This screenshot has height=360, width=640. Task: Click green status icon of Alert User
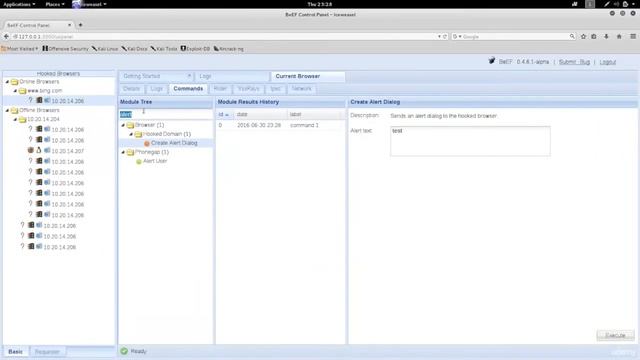coord(138,161)
